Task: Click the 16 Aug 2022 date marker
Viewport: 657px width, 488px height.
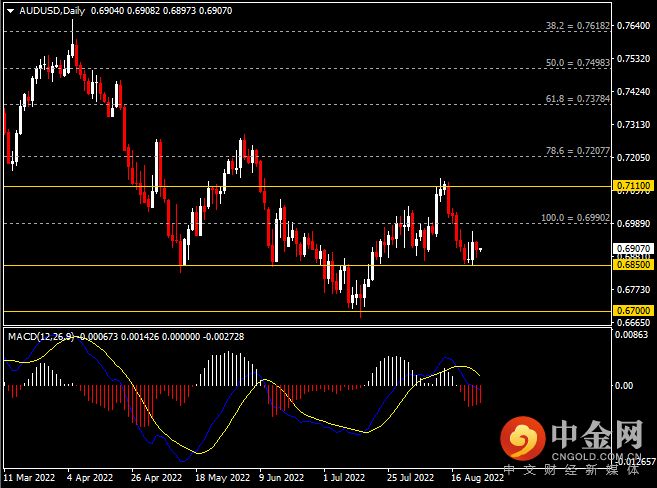Action: [x=477, y=478]
